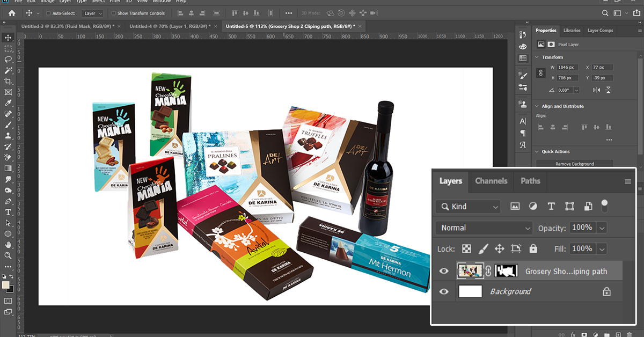Switch to the Channels tab
The image size is (644, 337).
(491, 181)
